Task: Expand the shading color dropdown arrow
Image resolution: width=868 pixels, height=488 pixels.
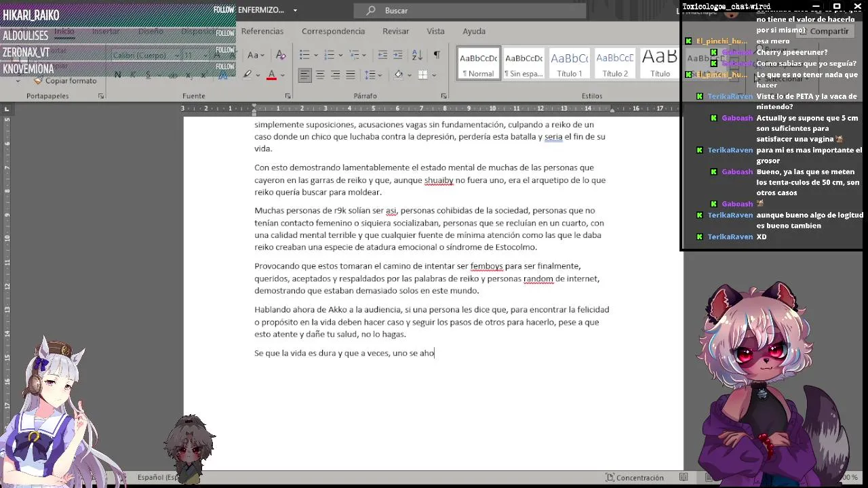Action: (x=409, y=75)
